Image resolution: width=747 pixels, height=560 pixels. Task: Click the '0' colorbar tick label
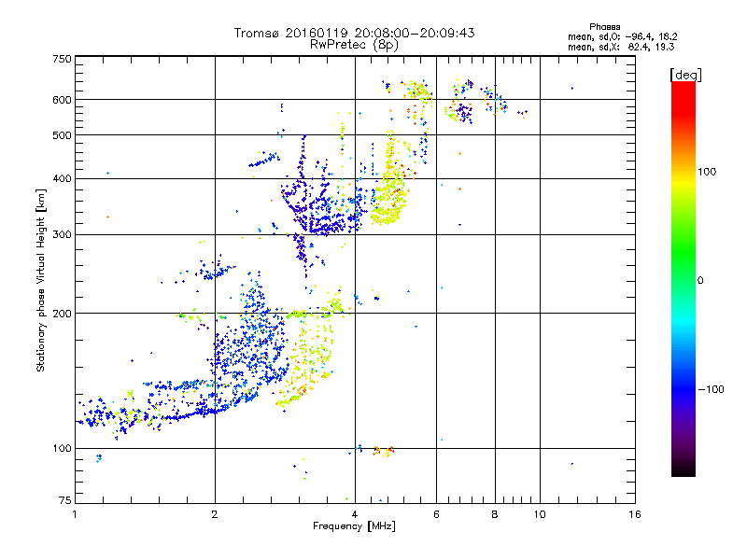(x=700, y=281)
